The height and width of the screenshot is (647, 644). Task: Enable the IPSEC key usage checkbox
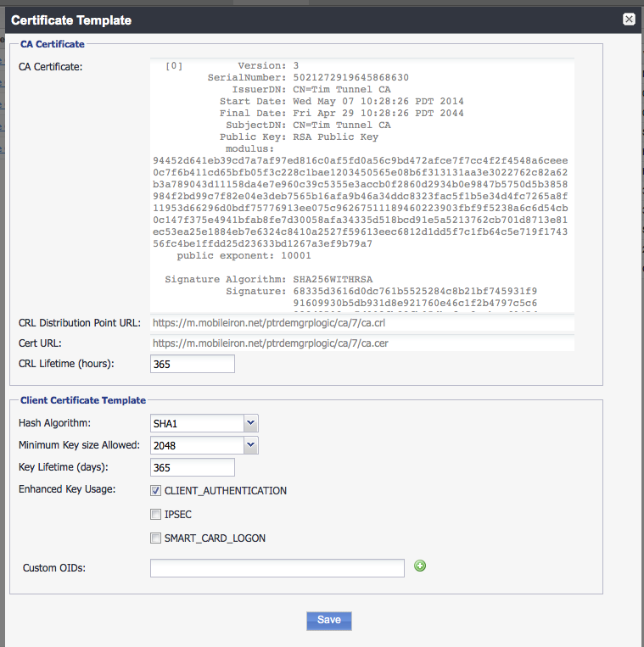(155, 515)
